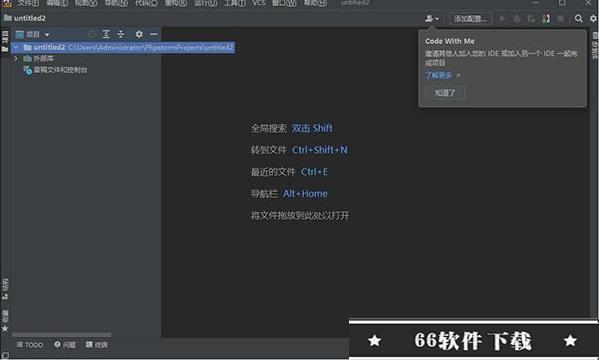
Task: Click Run with Coverage icon
Action: click(531, 18)
